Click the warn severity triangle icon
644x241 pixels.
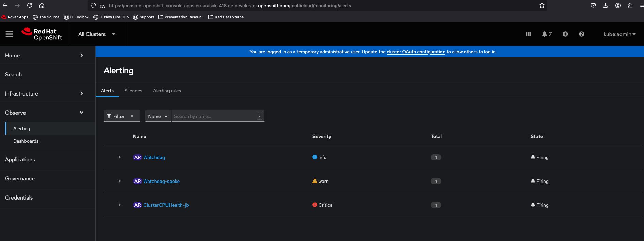tap(315, 181)
